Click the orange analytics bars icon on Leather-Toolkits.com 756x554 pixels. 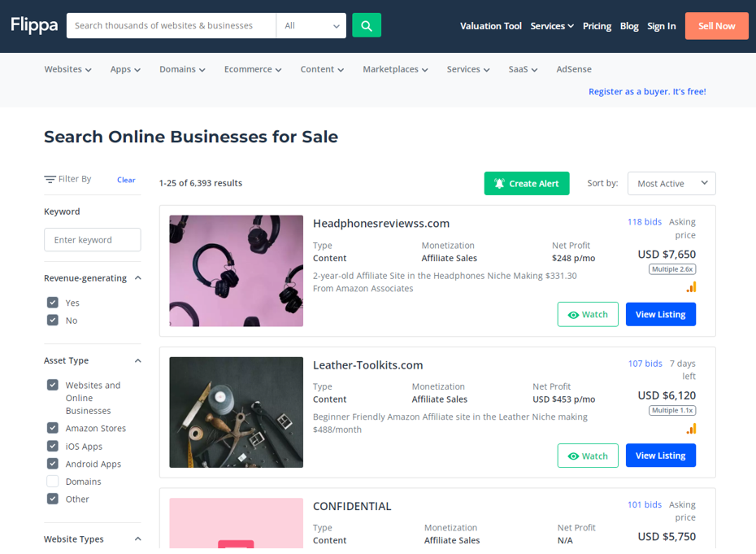(692, 429)
